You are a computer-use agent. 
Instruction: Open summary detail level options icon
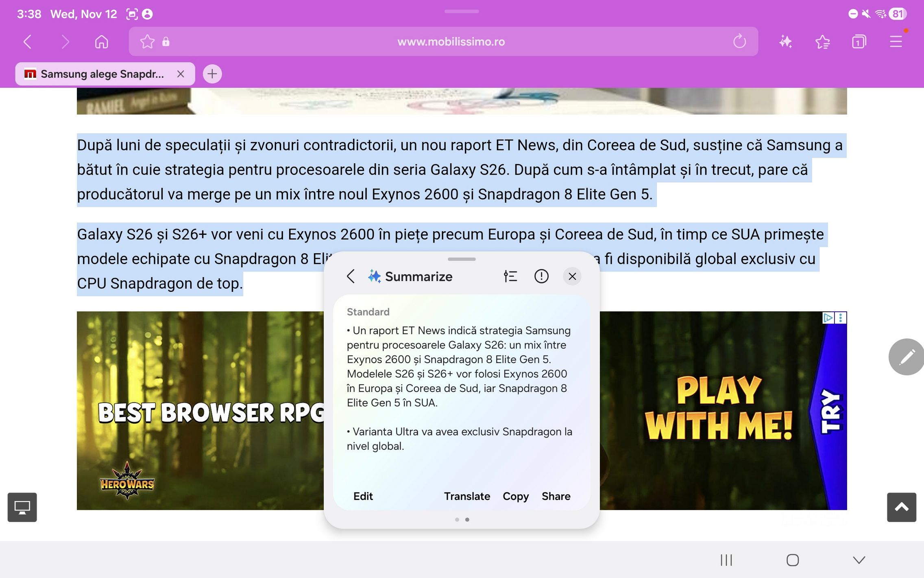510,276
